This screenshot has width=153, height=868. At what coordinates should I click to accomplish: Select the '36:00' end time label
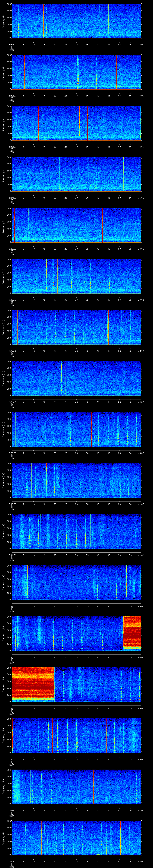tap(141, 249)
